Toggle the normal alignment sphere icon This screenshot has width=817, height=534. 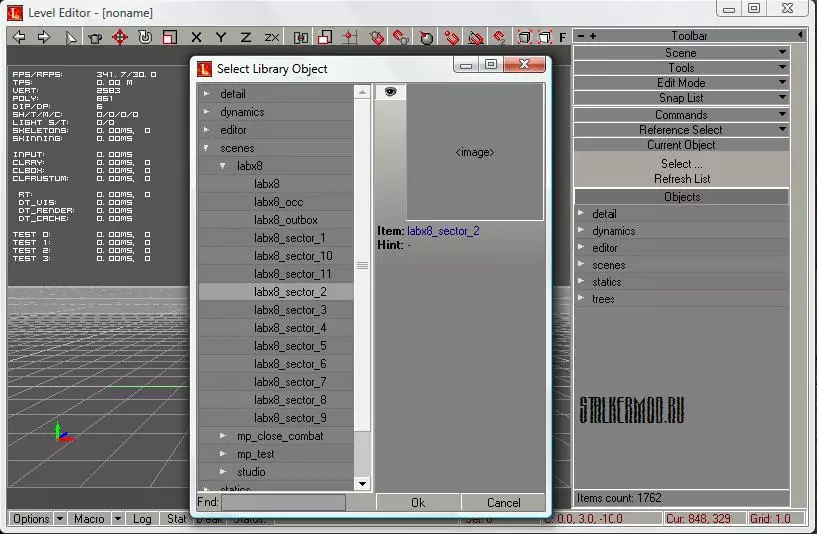[x=426, y=38]
